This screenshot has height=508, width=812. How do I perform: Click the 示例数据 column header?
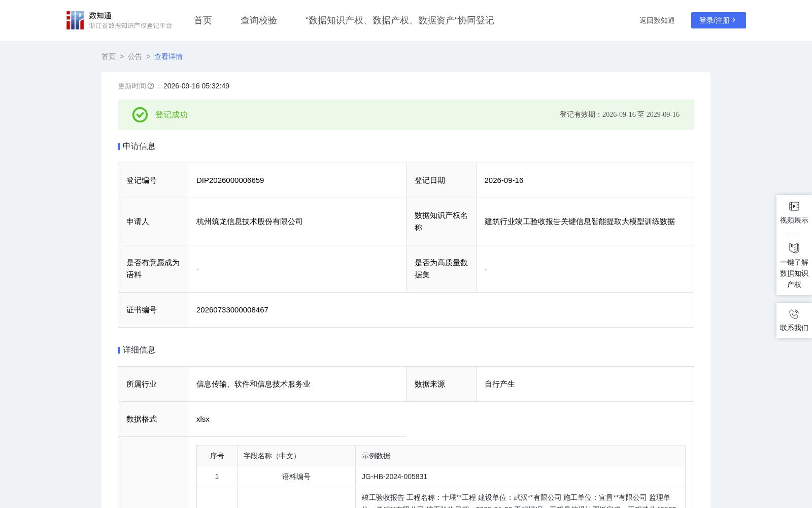point(520,456)
